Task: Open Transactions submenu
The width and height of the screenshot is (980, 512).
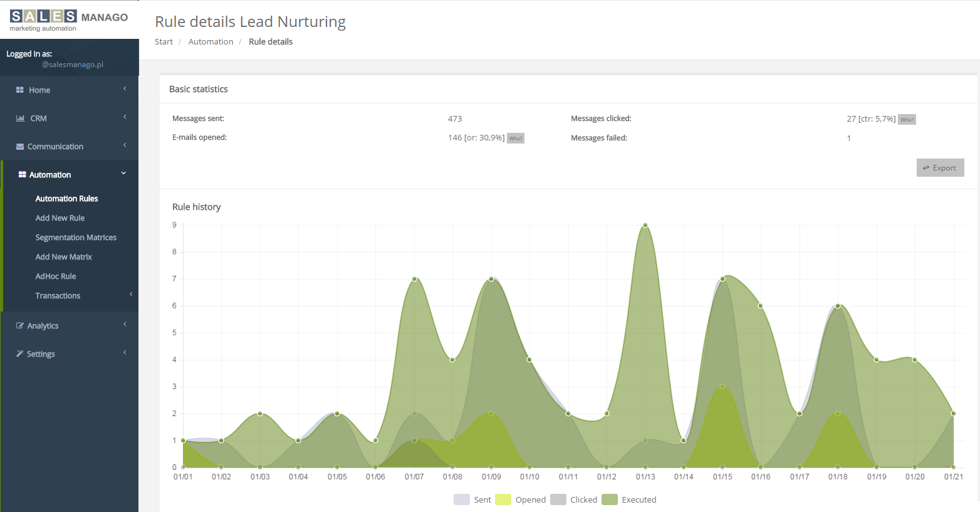Action: tap(58, 296)
